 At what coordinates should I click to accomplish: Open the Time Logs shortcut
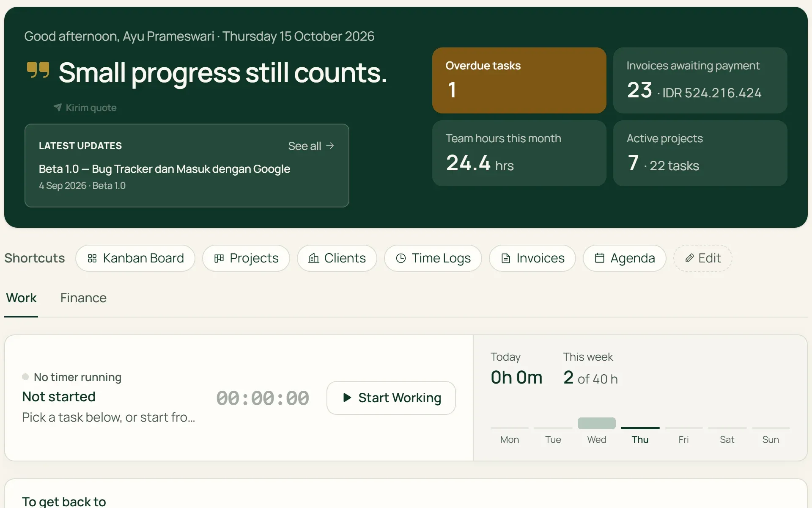[x=433, y=258]
